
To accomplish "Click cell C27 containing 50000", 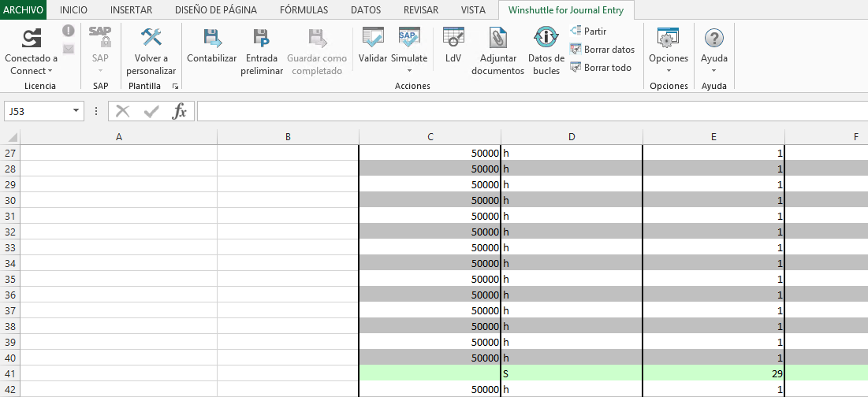I will [x=430, y=153].
